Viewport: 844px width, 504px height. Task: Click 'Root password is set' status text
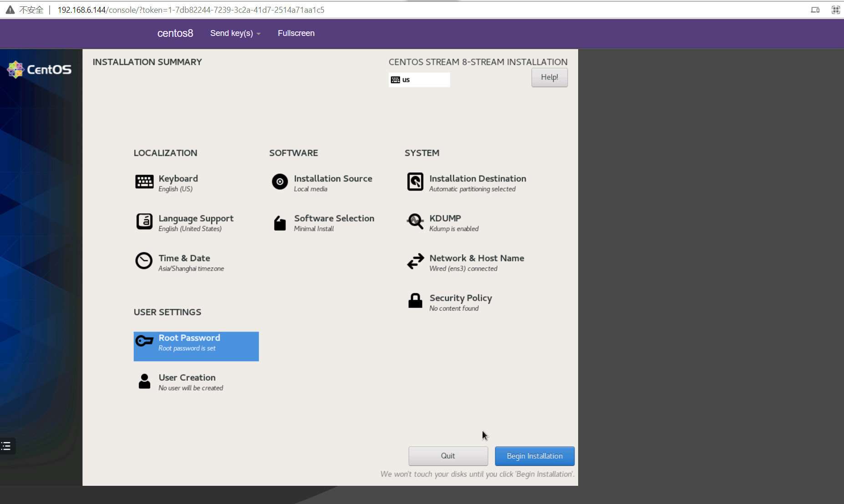187,348
